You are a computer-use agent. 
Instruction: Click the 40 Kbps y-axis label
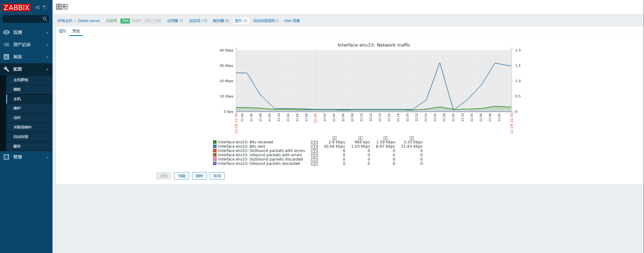point(226,50)
